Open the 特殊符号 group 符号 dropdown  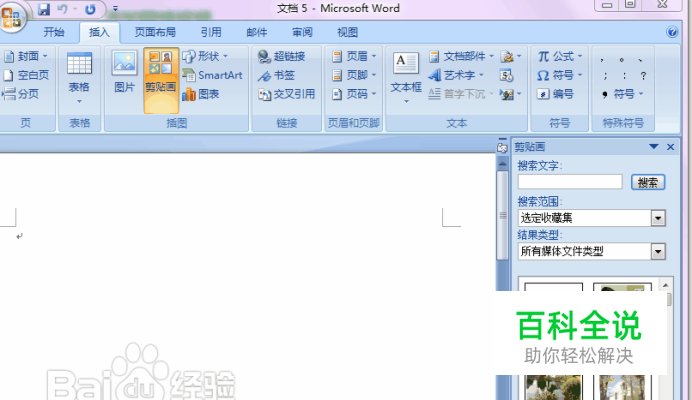coord(622,94)
